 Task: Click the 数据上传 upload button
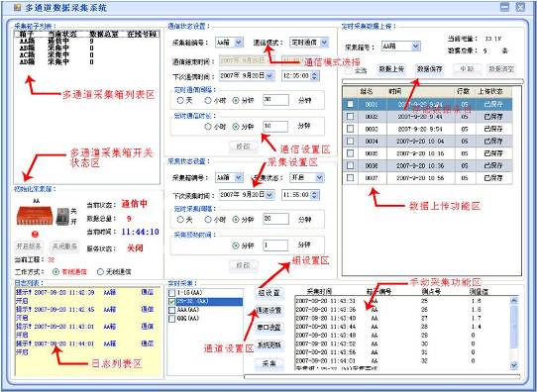click(391, 69)
